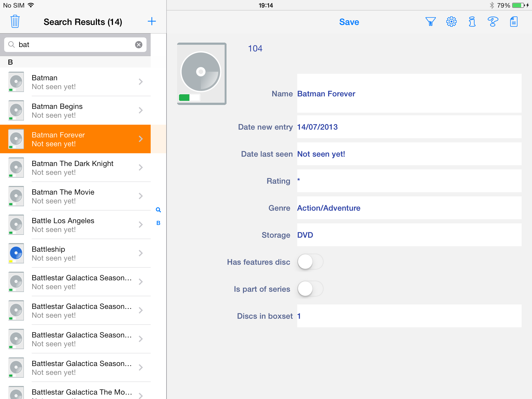Expand Battleship entry chevron
The width and height of the screenshot is (532, 399).
141,253
